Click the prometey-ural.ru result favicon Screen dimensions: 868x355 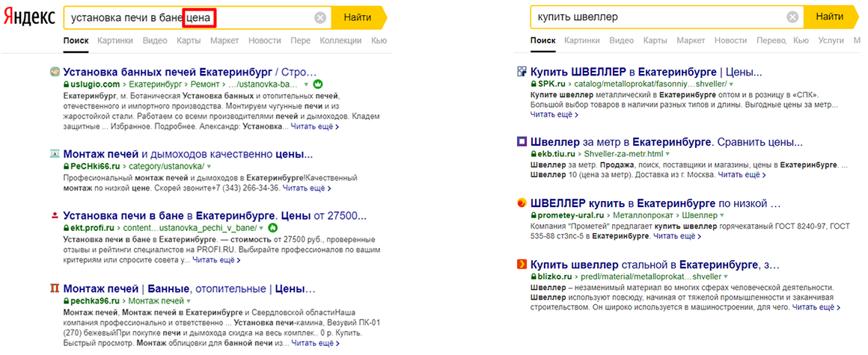pos(522,203)
